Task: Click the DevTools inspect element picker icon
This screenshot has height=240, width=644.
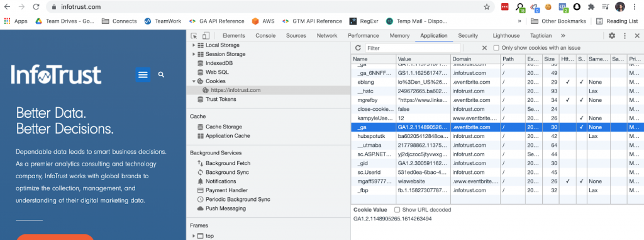Action: 194,36
